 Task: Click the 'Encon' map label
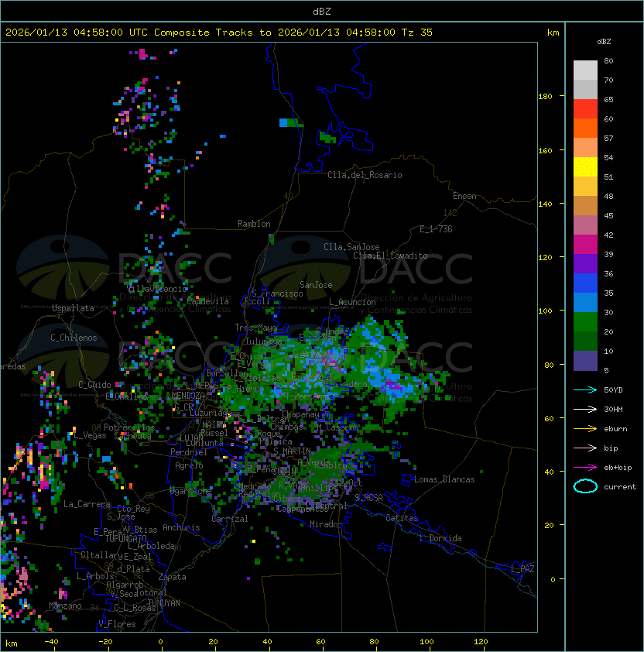click(x=464, y=196)
